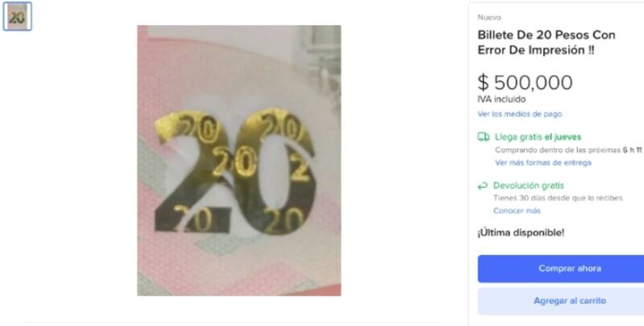Follow the Conocer más link
The width and height of the screenshot is (644, 326).
[517, 211]
